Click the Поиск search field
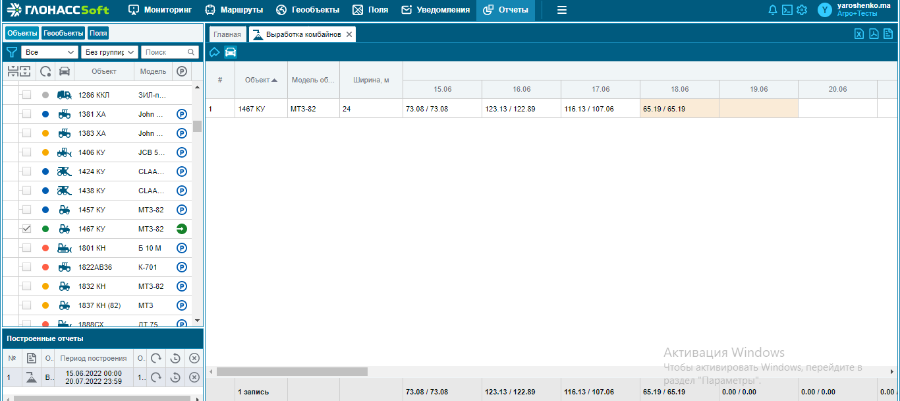The image size is (900, 401). click(166, 51)
